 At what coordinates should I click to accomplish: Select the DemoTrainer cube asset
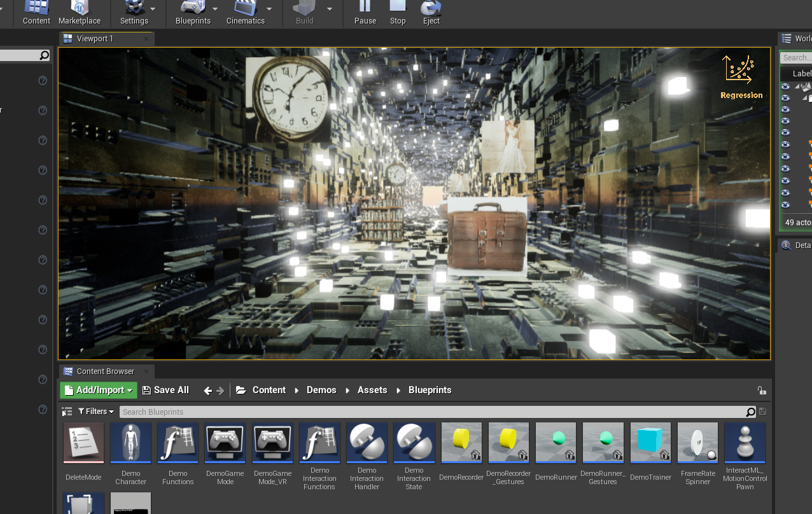point(650,443)
